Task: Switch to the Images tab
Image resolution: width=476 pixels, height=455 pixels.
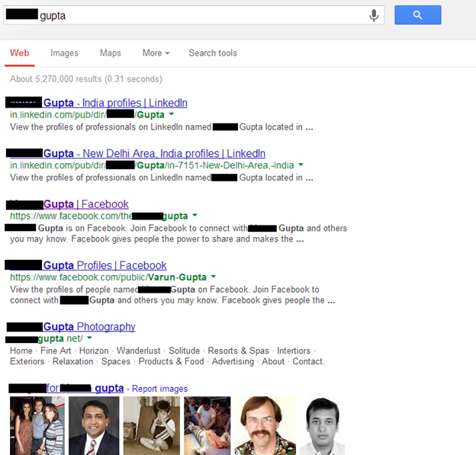Action: [64, 53]
